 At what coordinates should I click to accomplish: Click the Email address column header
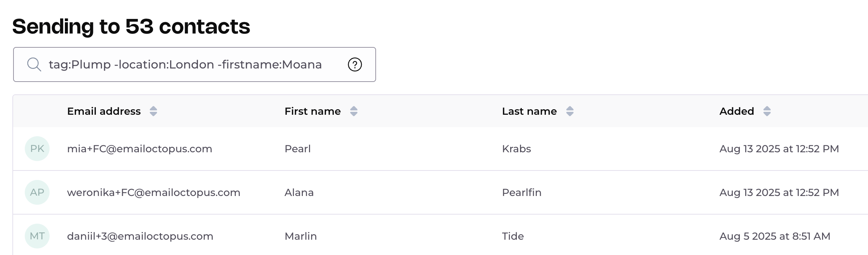[104, 111]
